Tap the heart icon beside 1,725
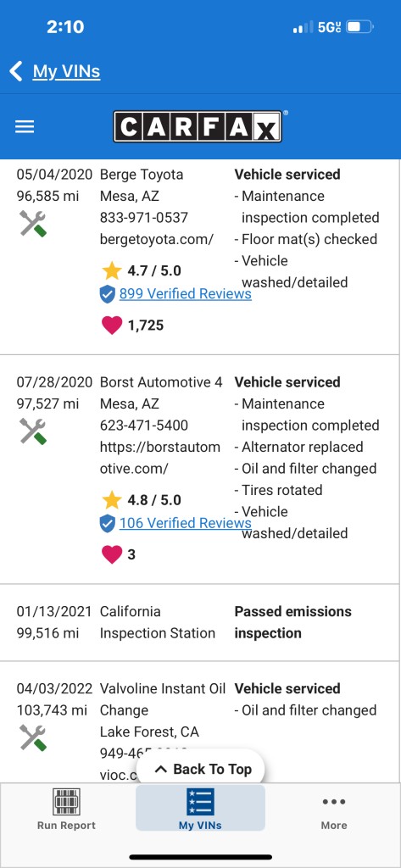The image size is (401, 868). [x=112, y=325]
